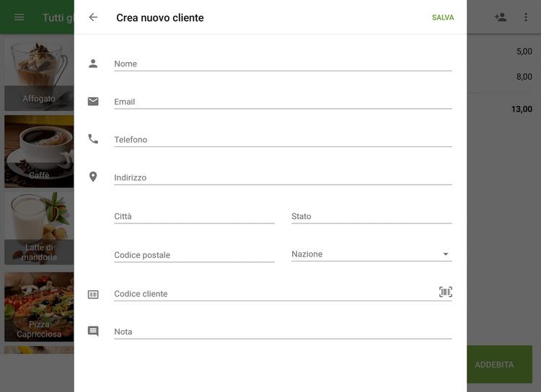Select the Telefono input field
The height and width of the screenshot is (392, 541).
pyautogui.click(x=283, y=140)
